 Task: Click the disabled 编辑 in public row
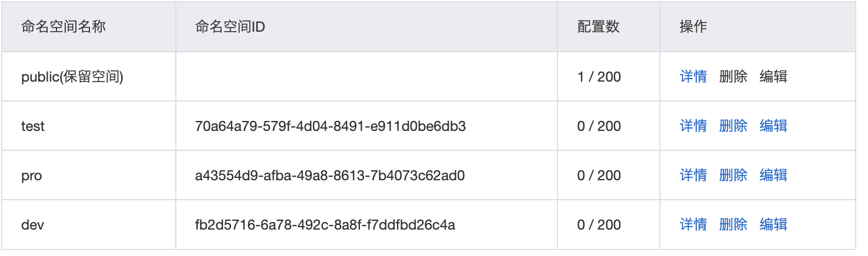click(773, 76)
